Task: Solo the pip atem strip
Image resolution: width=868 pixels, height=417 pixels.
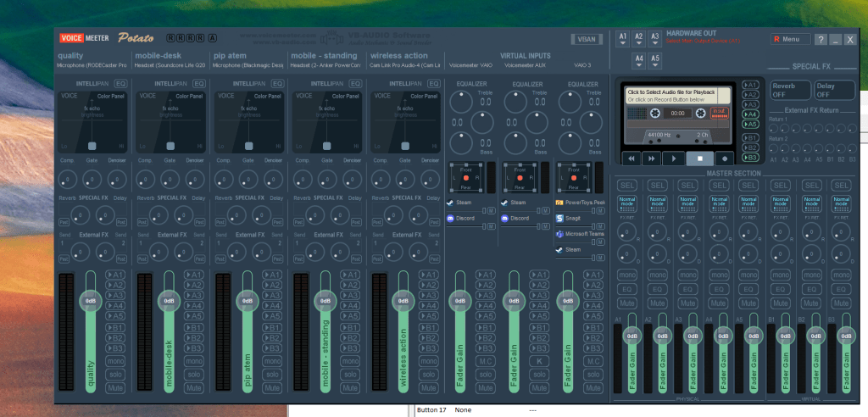Action: (272, 375)
